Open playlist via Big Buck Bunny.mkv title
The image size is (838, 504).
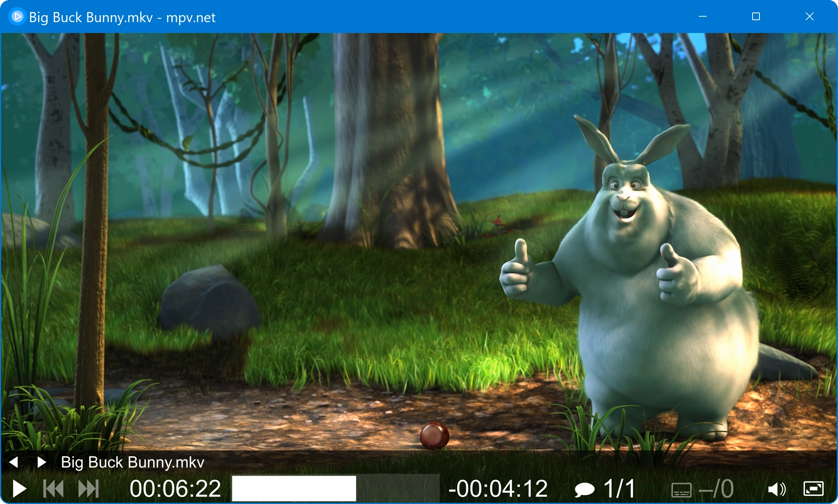click(132, 462)
